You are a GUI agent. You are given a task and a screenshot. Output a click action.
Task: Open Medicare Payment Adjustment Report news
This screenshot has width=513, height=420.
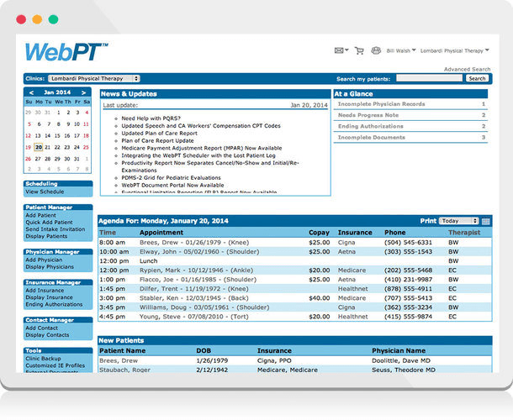point(202,148)
